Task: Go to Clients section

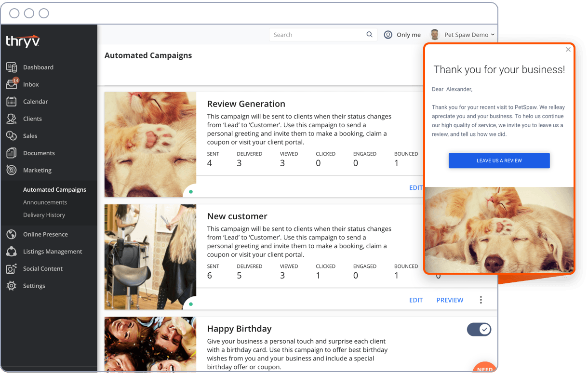Action: (32, 119)
